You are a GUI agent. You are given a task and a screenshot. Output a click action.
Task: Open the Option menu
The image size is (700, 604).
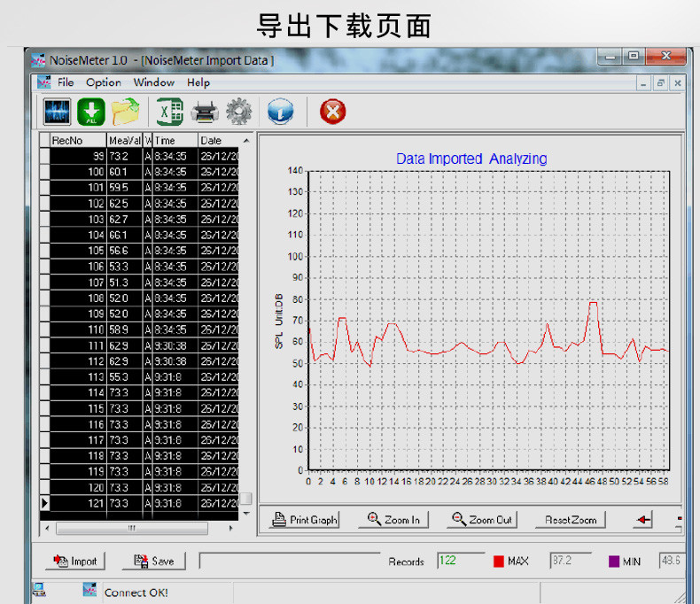(104, 82)
